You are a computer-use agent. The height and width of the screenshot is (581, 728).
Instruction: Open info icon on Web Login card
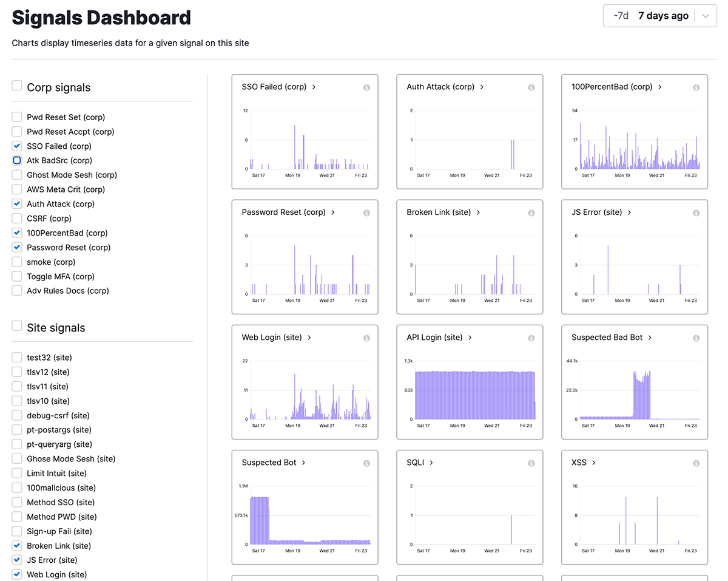click(366, 338)
